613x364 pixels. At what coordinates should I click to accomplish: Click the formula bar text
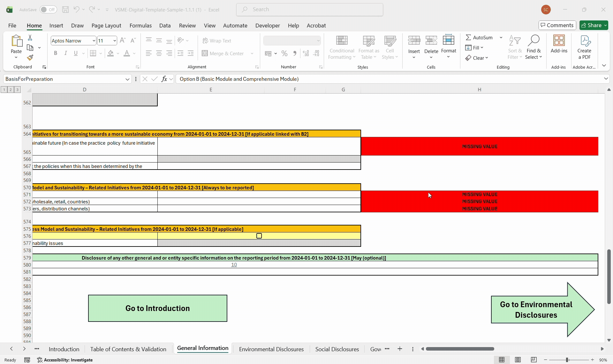(239, 79)
